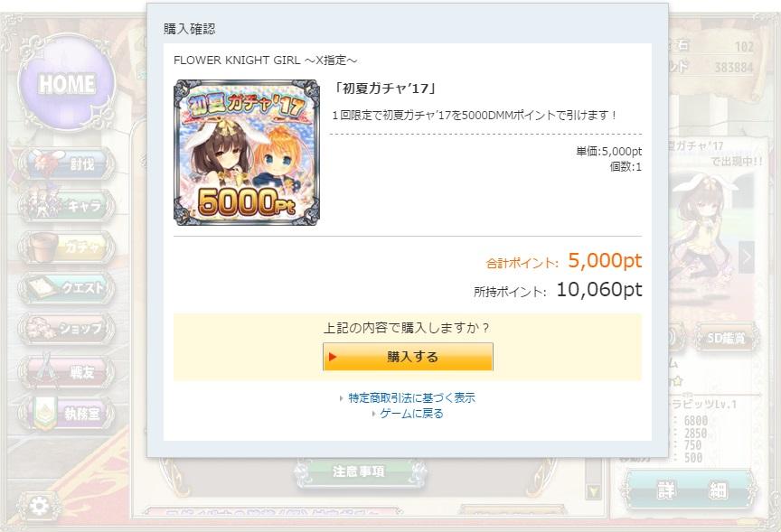Viewport: 781px width, 532px height.
Task: Open the クエスト quest menu
Action: [x=67, y=287]
